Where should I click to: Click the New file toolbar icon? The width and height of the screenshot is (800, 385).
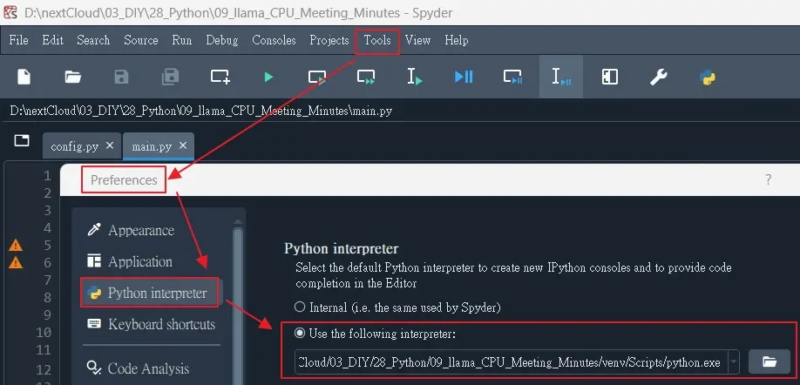click(x=24, y=77)
